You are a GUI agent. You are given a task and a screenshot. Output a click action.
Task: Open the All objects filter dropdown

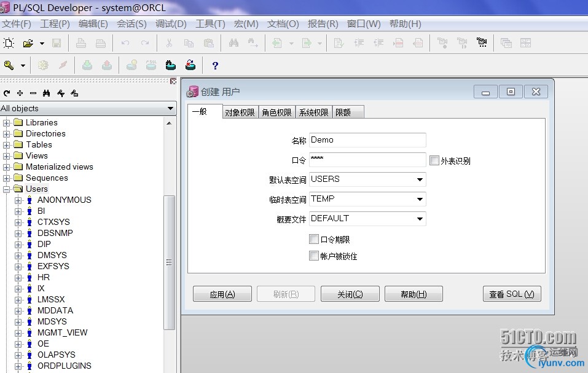pos(170,108)
